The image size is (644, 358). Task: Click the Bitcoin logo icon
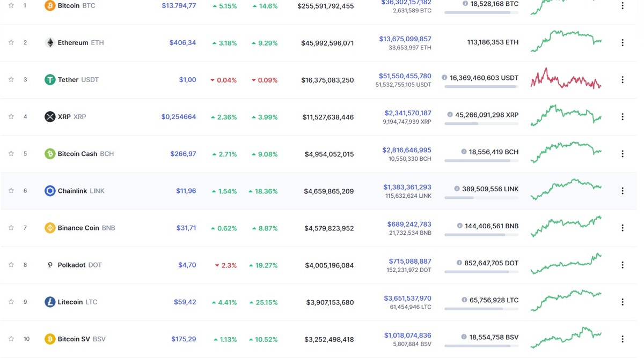point(50,6)
